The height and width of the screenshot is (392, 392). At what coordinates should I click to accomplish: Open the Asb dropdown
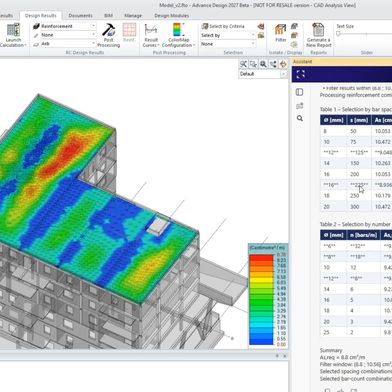[x=68, y=44]
